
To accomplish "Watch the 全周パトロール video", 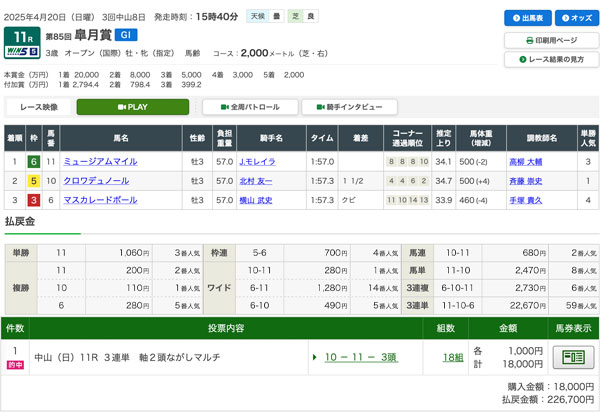I will click(247, 107).
